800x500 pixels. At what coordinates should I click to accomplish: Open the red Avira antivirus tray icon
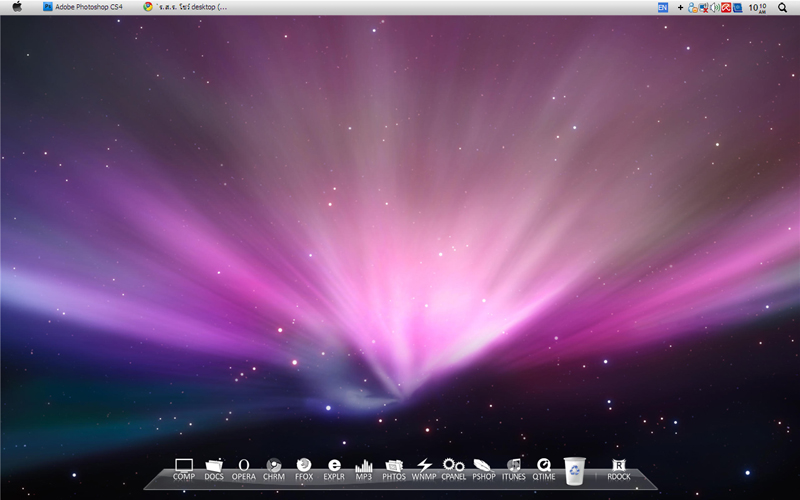coord(726,7)
